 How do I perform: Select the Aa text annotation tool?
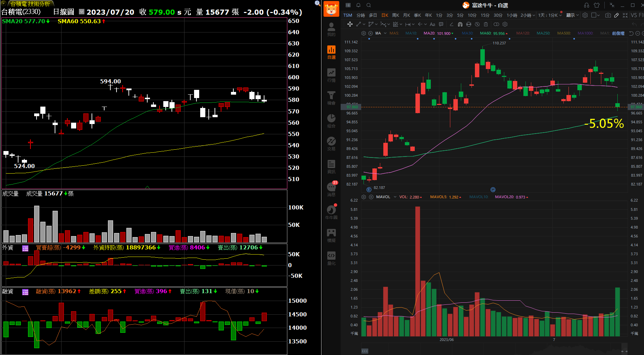point(432,24)
